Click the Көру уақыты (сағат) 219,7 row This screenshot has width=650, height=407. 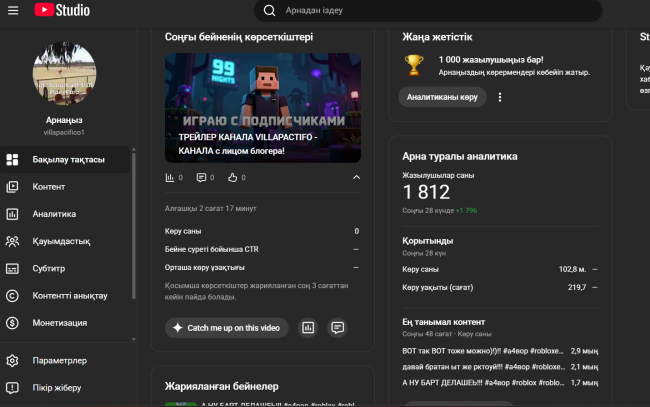(x=500, y=287)
